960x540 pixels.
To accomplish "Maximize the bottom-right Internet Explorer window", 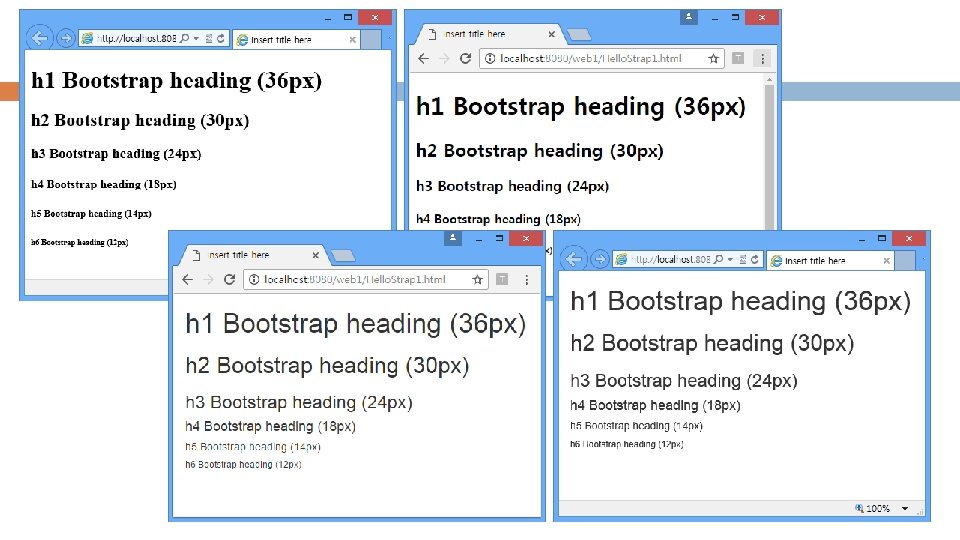I will tap(882, 238).
